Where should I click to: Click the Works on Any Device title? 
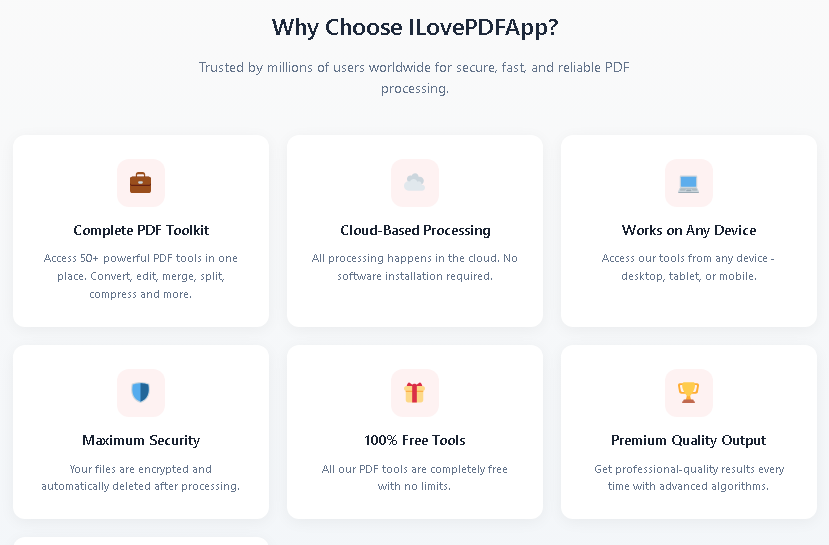pyautogui.click(x=689, y=230)
